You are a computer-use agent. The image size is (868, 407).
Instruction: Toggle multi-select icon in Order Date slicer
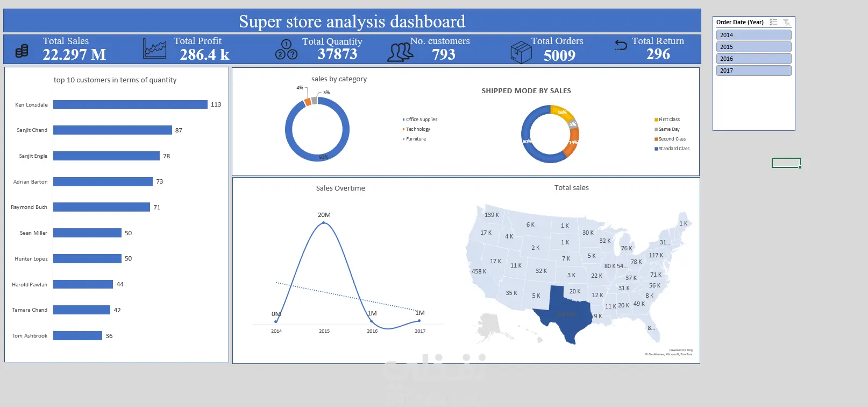(x=773, y=22)
